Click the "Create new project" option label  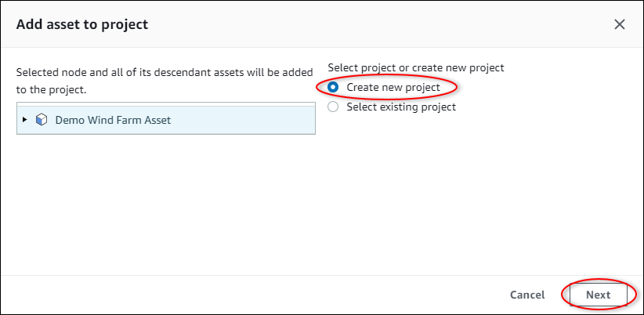393,87
